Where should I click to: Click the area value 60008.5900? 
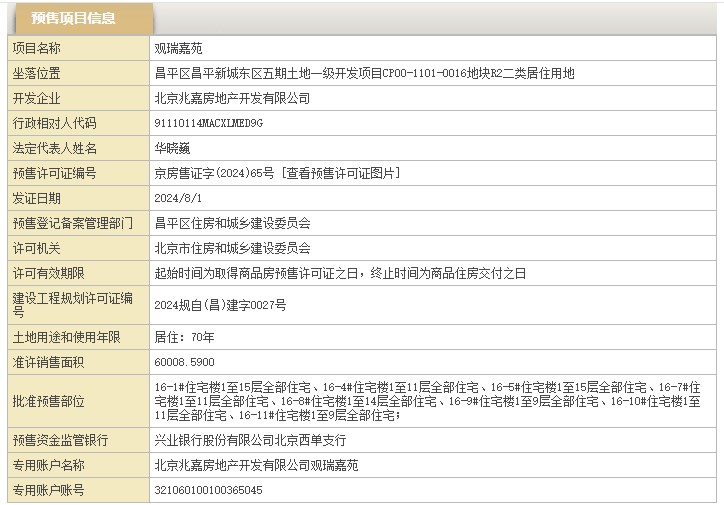click(x=184, y=362)
